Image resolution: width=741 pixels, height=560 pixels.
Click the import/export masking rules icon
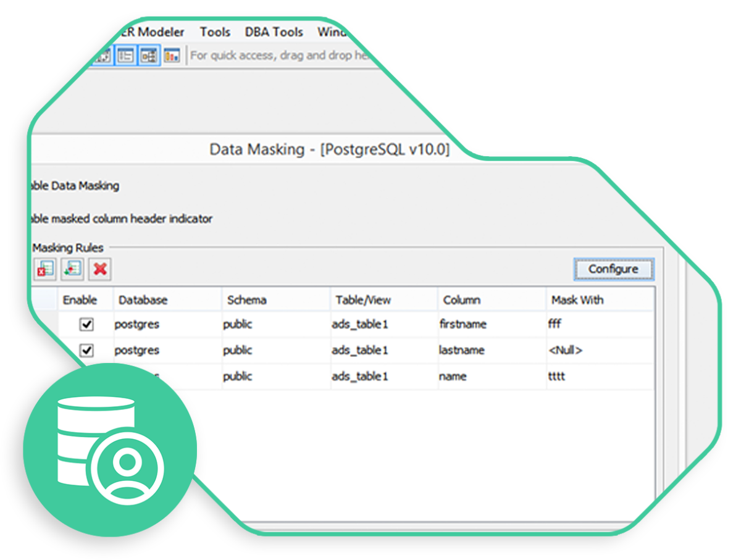(x=73, y=269)
